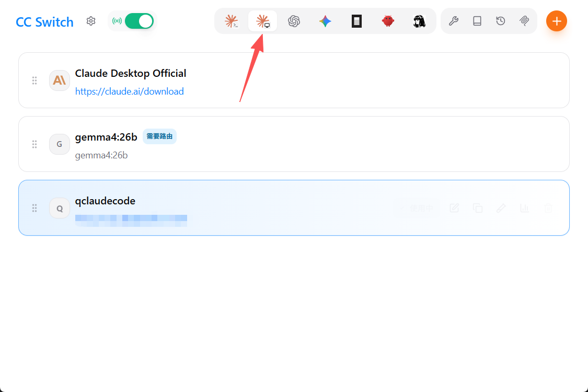This screenshot has width=588, height=392.
Task: Select the gemma4:26b provider title
Action: click(106, 137)
